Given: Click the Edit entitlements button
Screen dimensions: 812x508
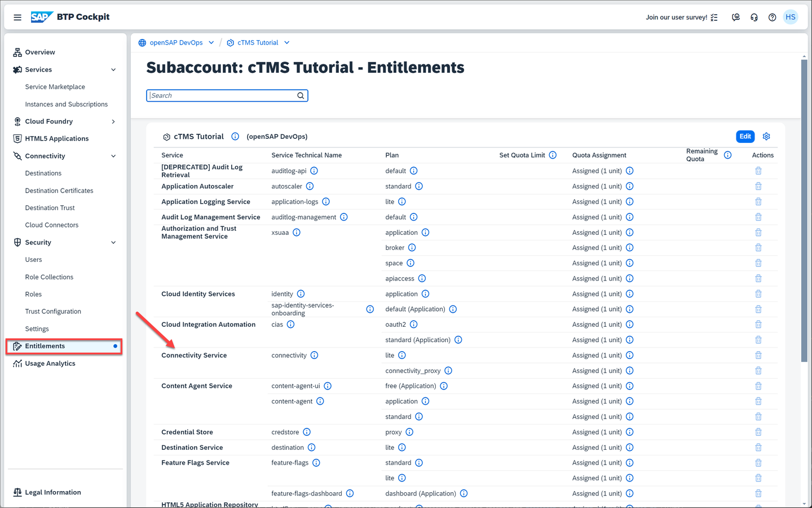Looking at the screenshot, I should [745, 137].
